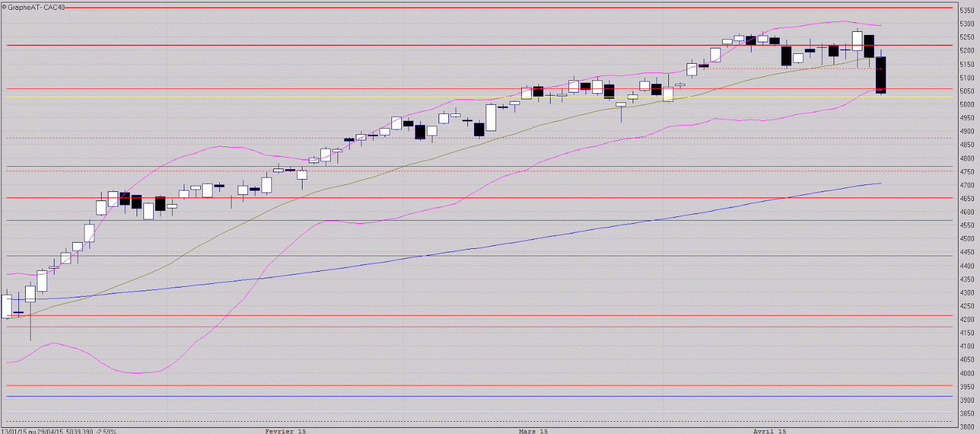The height and width of the screenshot is (434, 980).
Task: Select the 3800 price axis label
Action: [x=967, y=427]
